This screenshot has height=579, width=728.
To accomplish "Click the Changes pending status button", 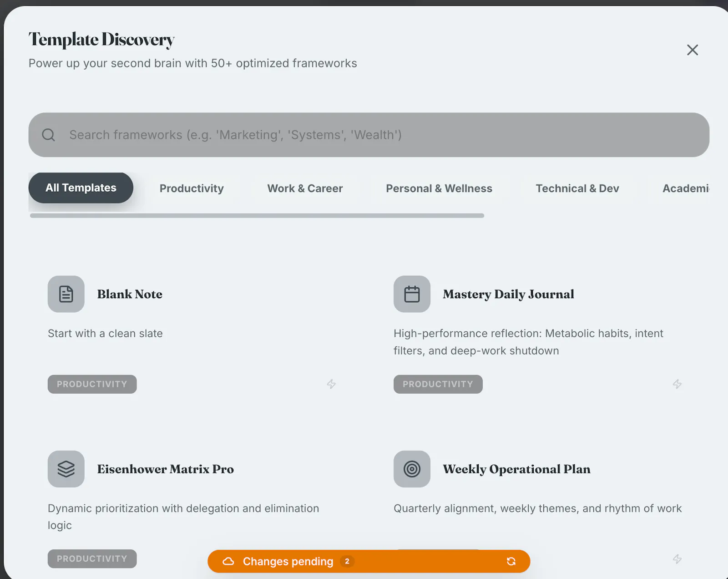I will click(x=369, y=561).
